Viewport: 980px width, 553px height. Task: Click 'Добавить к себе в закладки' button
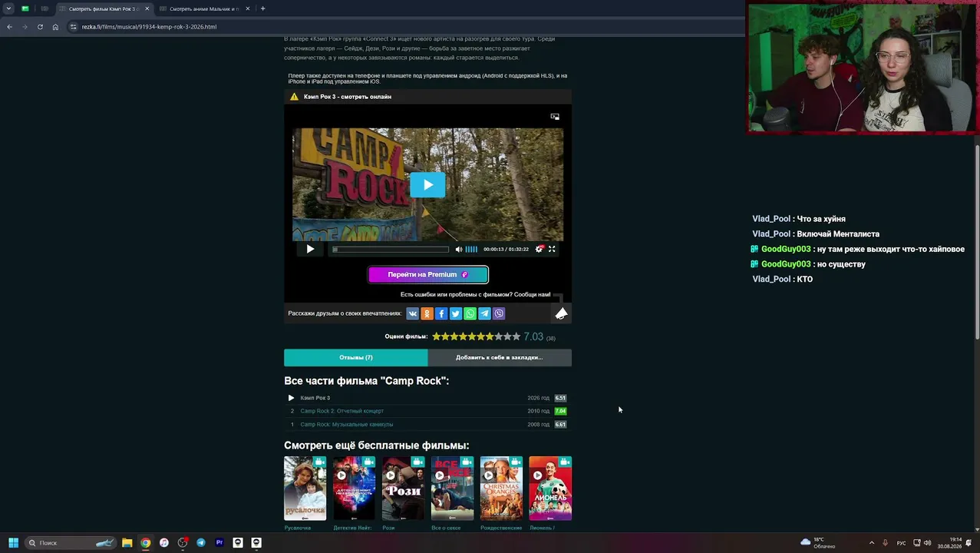coord(500,357)
